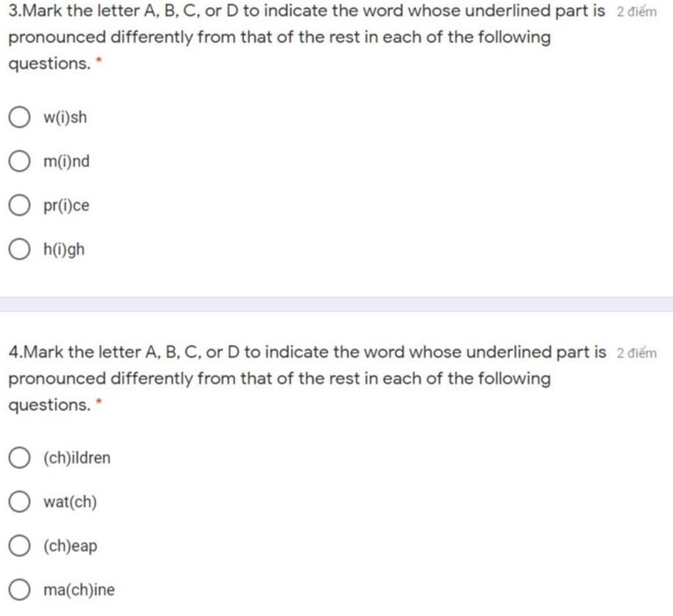Choose the radio circle beside pr(i)ce
673x616 pixels.
(19, 205)
